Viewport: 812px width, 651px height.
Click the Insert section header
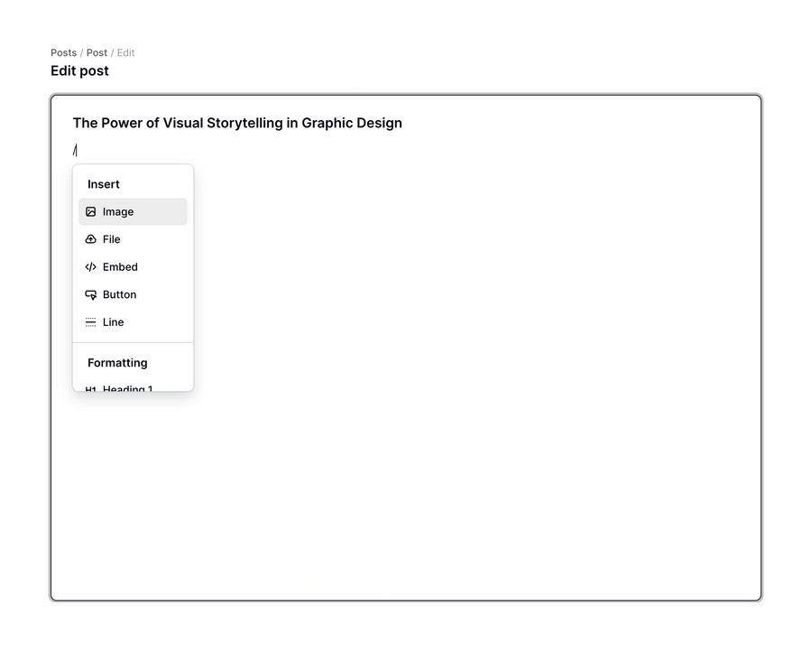coord(103,183)
